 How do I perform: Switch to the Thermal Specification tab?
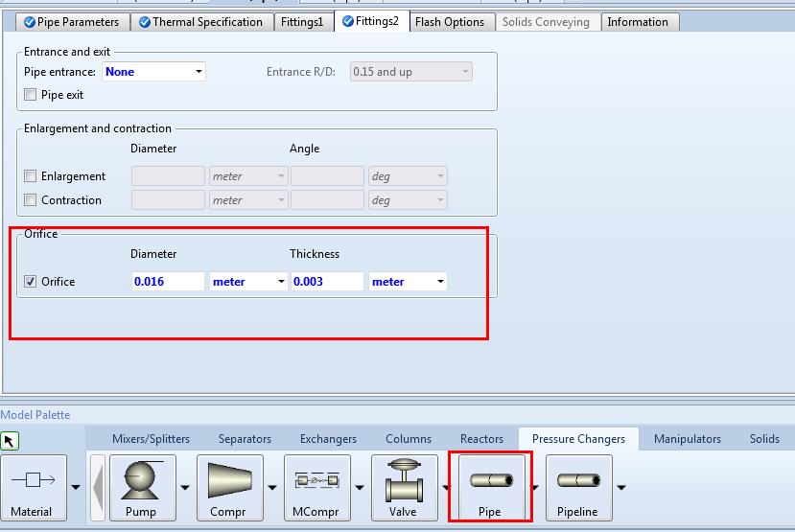click(x=200, y=22)
